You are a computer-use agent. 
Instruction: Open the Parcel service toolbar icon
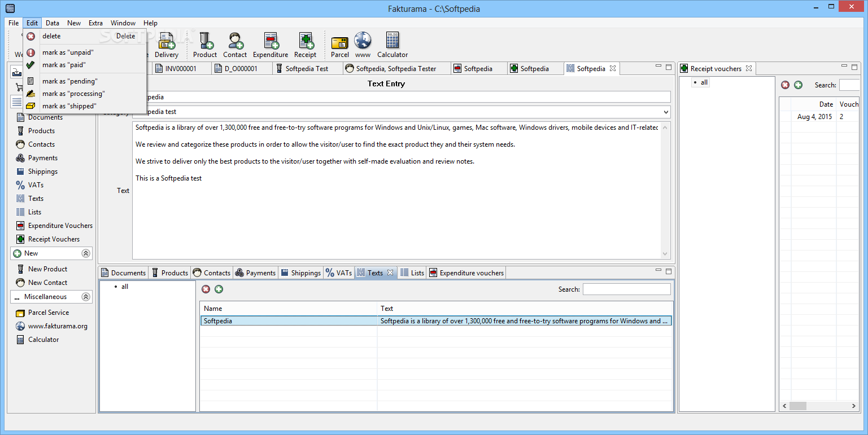tap(340, 45)
